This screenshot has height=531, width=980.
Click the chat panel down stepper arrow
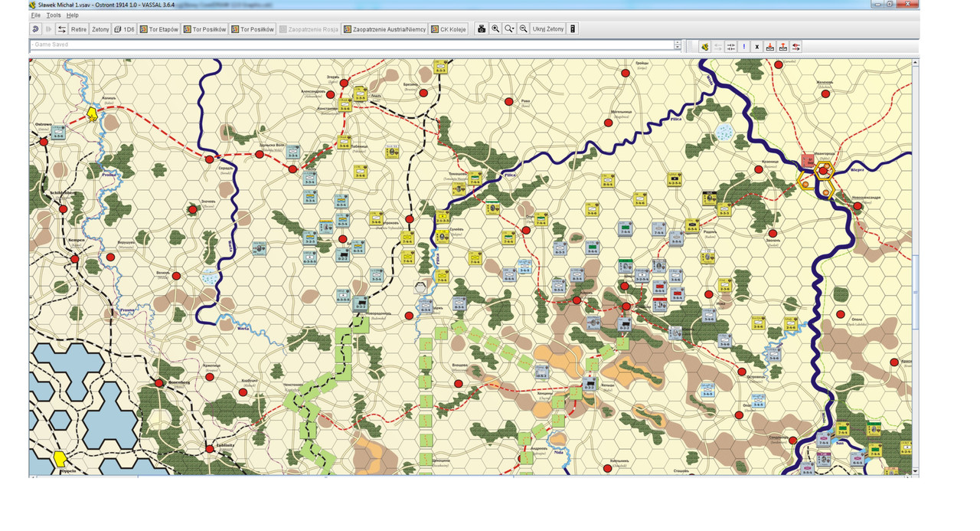click(678, 48)
